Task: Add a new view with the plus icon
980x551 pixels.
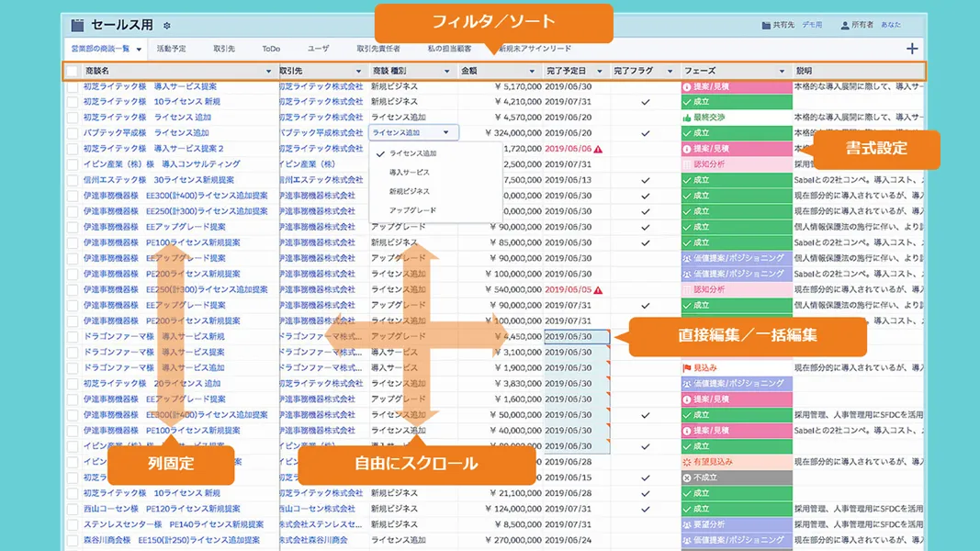Action: point(912,49)
